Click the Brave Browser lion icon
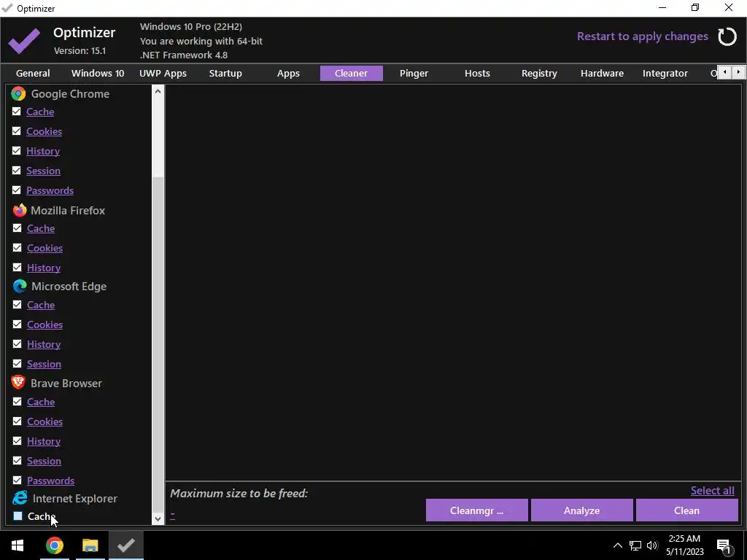 click(18, 382)
